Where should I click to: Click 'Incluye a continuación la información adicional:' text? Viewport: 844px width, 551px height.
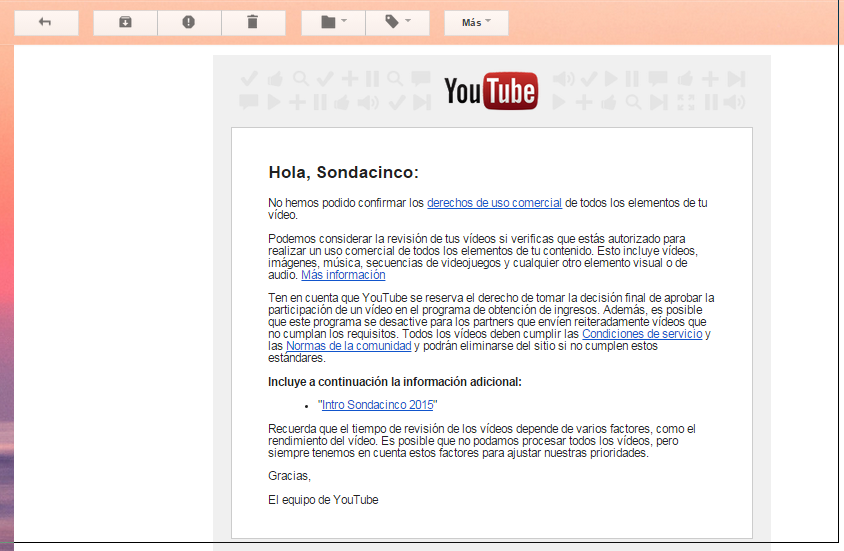pos(395,382)
